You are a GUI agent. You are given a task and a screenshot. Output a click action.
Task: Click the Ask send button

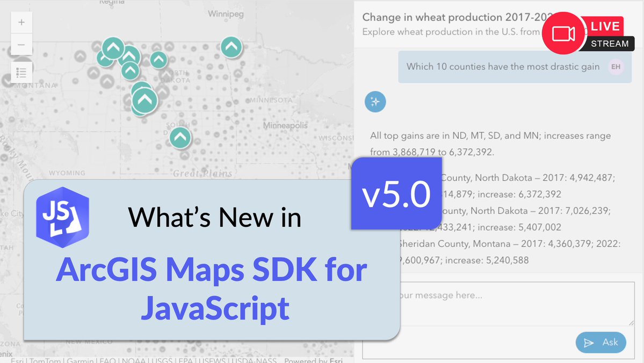point(600,343)
